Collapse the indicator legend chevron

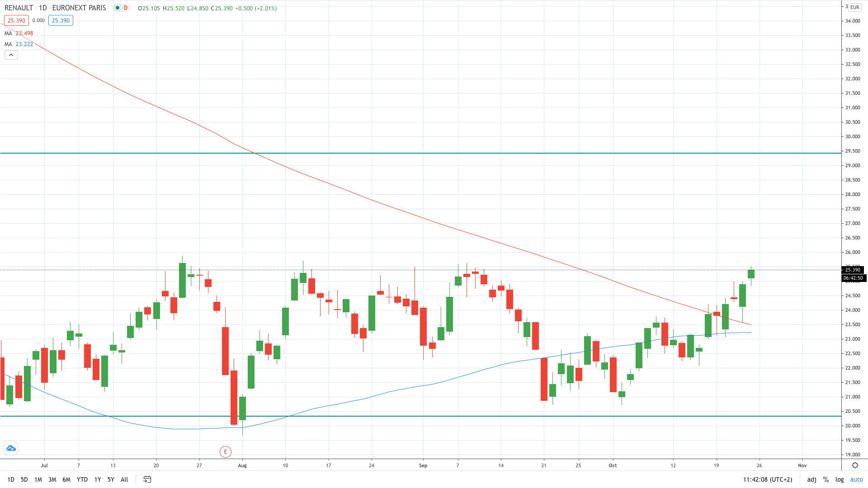click(11, 55)
